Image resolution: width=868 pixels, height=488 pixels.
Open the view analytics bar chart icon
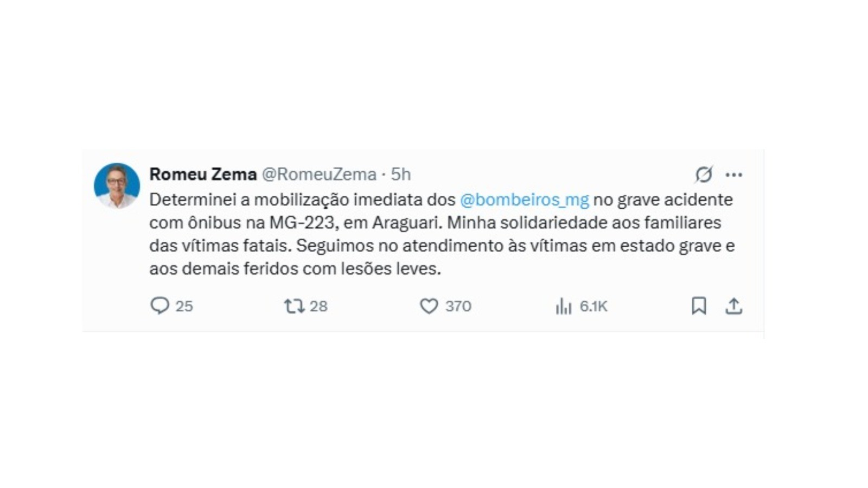coord(564,306)
